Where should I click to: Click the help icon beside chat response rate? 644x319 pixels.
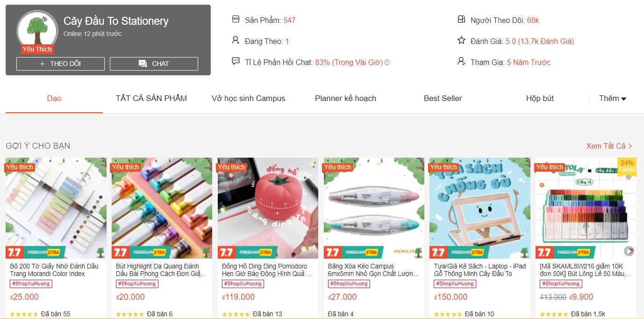click(x=387, y=62)
